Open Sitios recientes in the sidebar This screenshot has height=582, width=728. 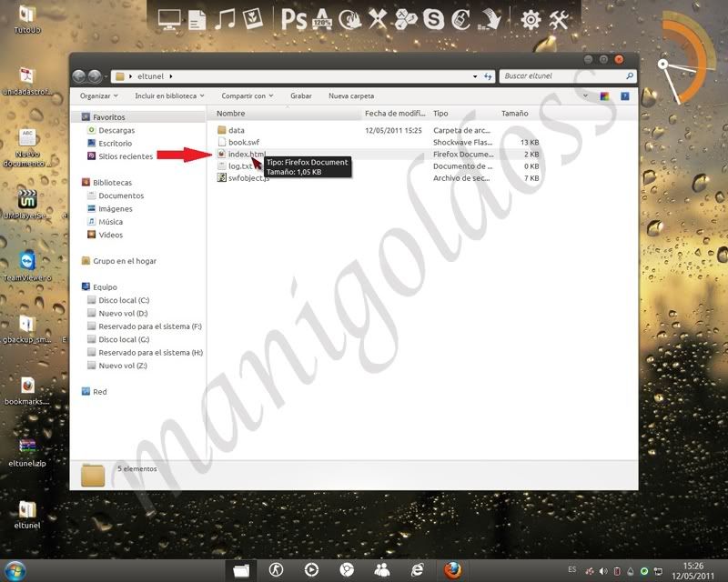[x=126, y=156]
